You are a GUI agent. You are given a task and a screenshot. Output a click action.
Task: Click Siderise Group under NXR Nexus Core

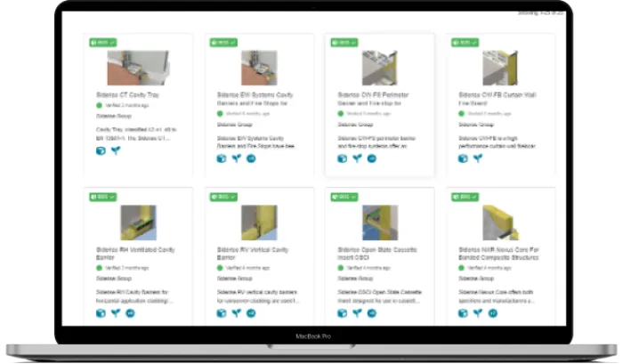tap(476, 279)
